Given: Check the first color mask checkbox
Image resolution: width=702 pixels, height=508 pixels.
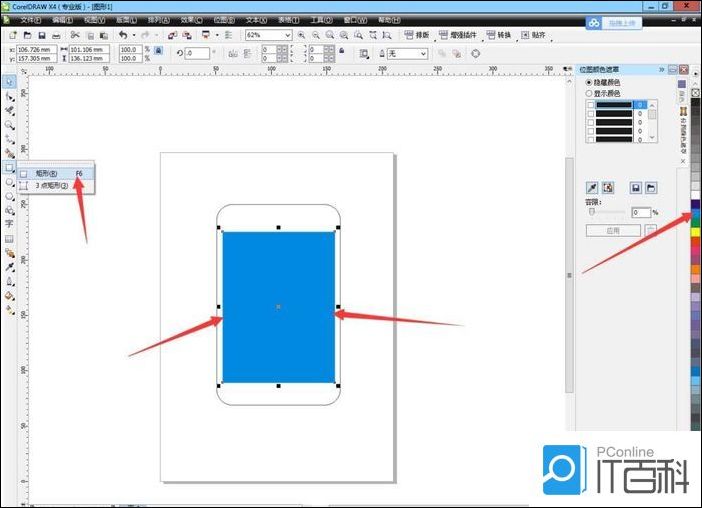Looking at the screenshot, I should [591, 104].
